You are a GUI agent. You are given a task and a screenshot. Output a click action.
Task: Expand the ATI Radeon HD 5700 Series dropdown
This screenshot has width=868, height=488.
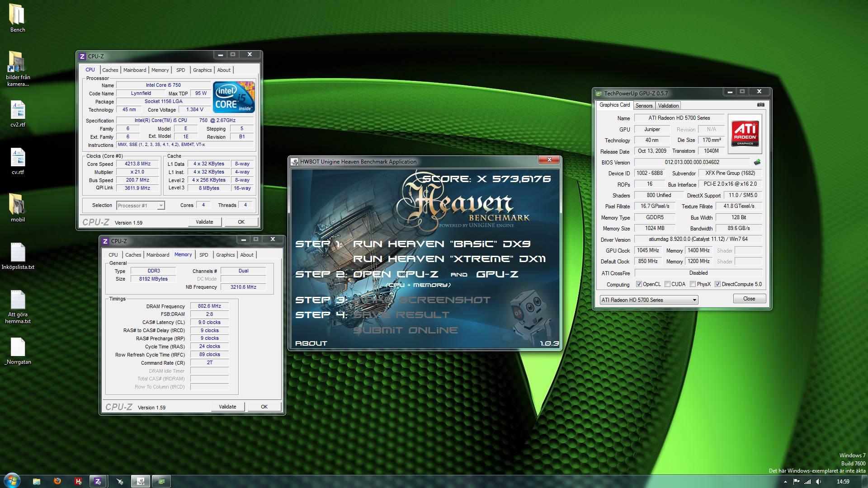694,300
